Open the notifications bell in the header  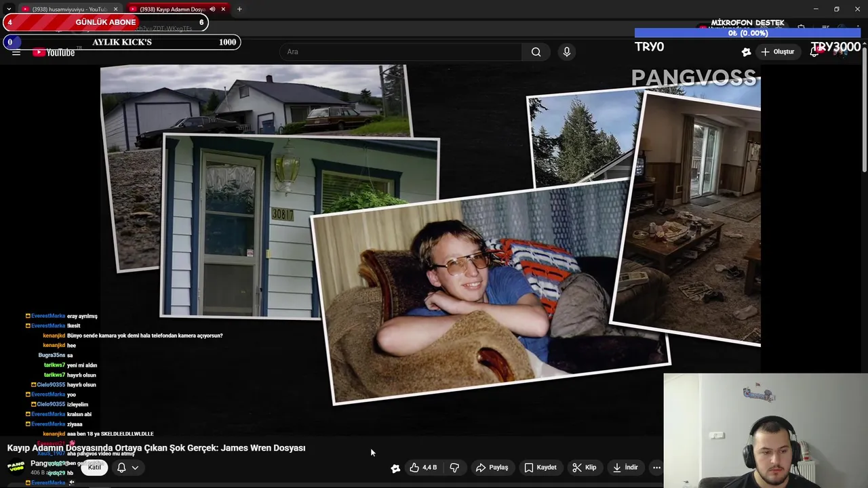pyautogui.click(x=814, y=52)
